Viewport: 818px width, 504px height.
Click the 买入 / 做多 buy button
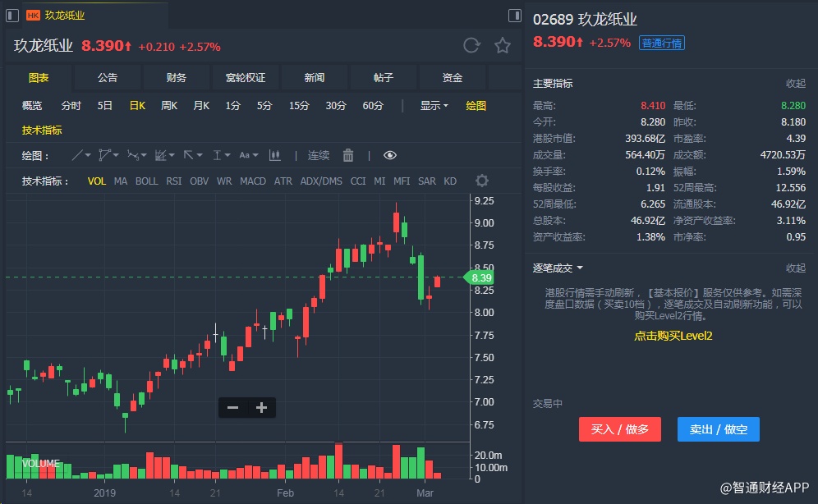point(620,429)
